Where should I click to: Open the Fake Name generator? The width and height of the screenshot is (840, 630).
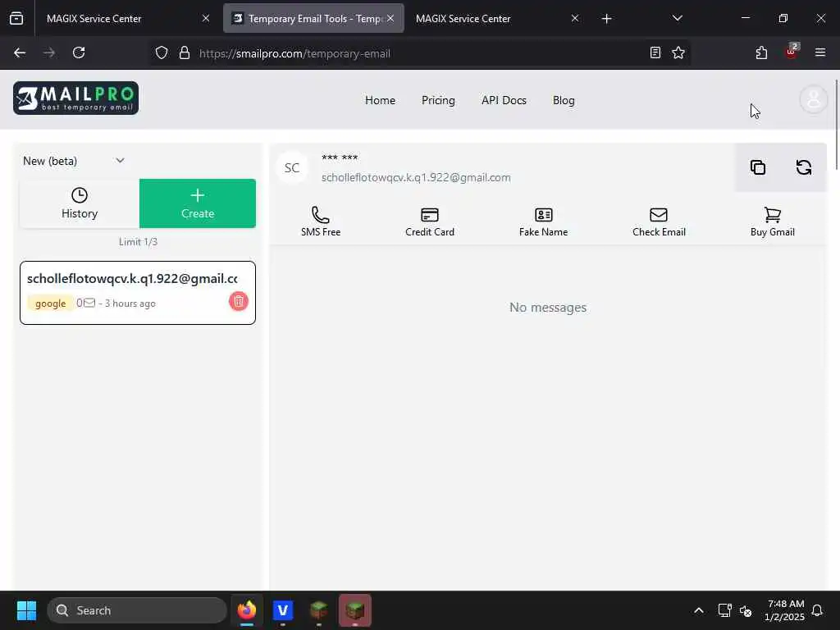pos(543,221)
